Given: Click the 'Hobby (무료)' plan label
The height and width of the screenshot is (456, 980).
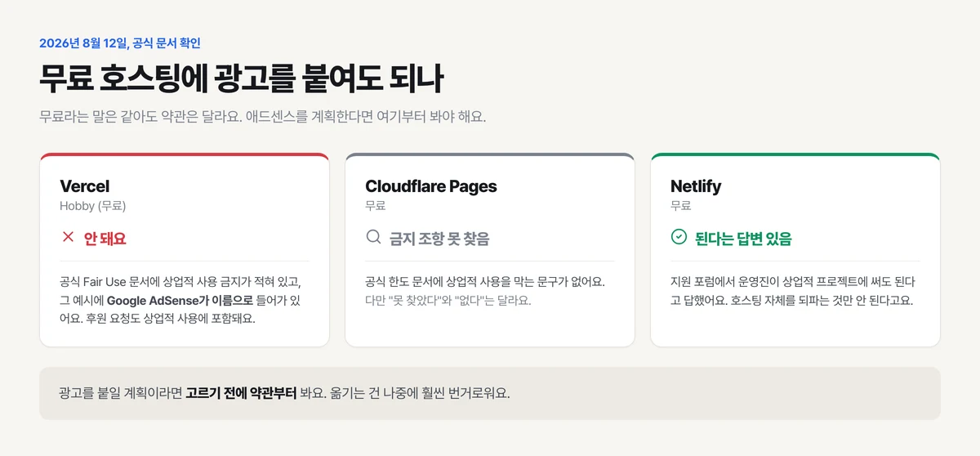Looking at the screenshot, I should (x=93, y=206).
